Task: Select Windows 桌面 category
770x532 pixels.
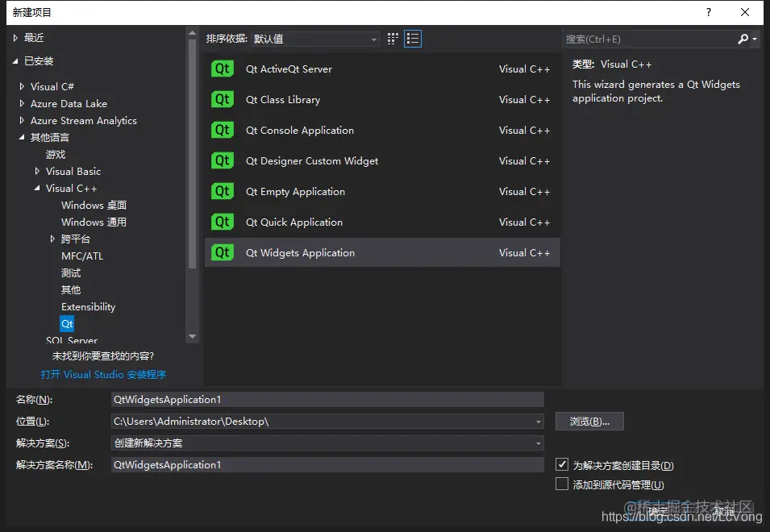Action: pyautogui.click(x=94, y=206)
